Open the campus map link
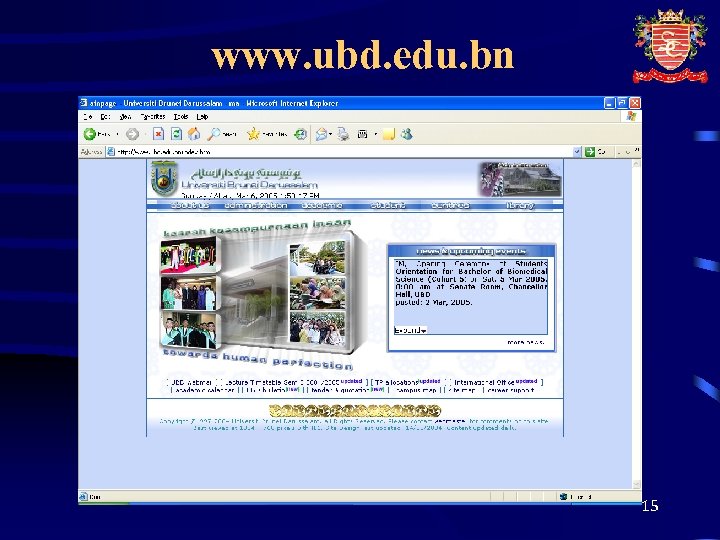The width and height of the screenshot is (720, 540). click(x=415, y=390)
